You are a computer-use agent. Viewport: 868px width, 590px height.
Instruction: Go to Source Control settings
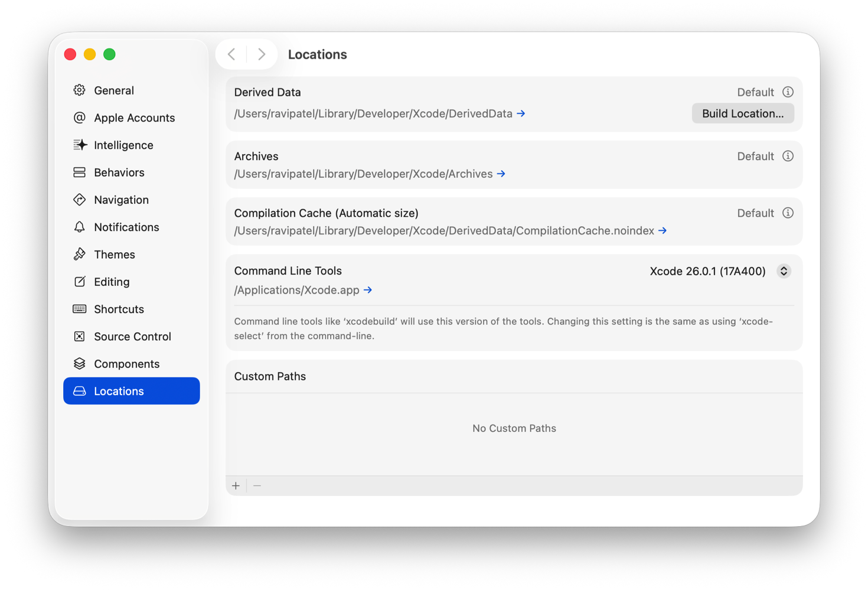coord(132,337)
